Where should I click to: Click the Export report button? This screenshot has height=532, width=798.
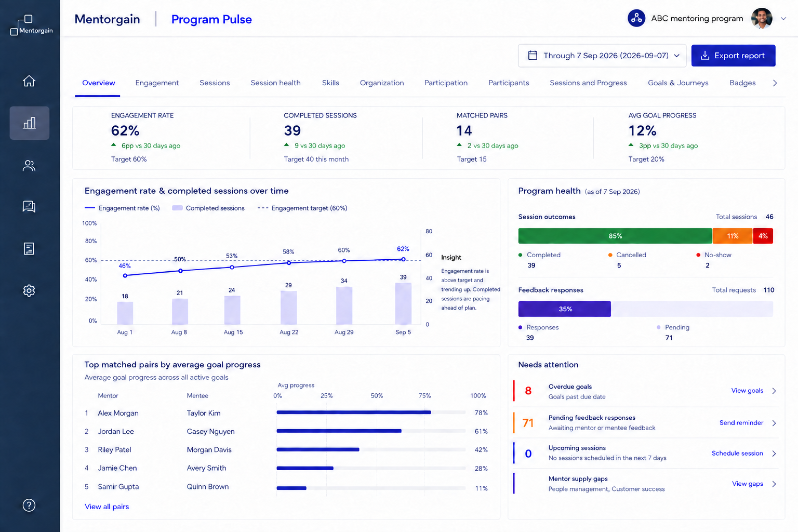click(733, 56)
